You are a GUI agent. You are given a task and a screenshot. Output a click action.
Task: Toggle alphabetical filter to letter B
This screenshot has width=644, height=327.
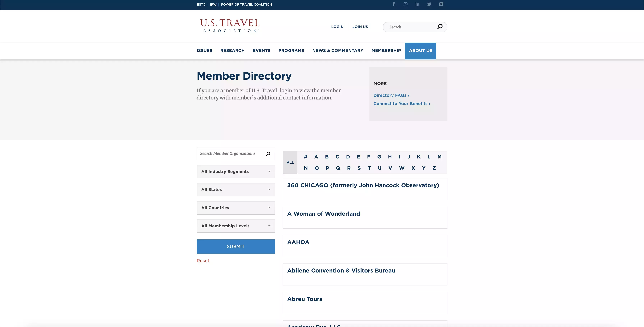click(x=327, y=157)
